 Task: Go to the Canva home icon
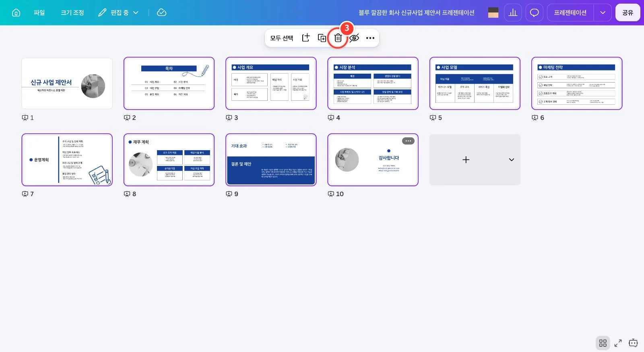point(16,12)
